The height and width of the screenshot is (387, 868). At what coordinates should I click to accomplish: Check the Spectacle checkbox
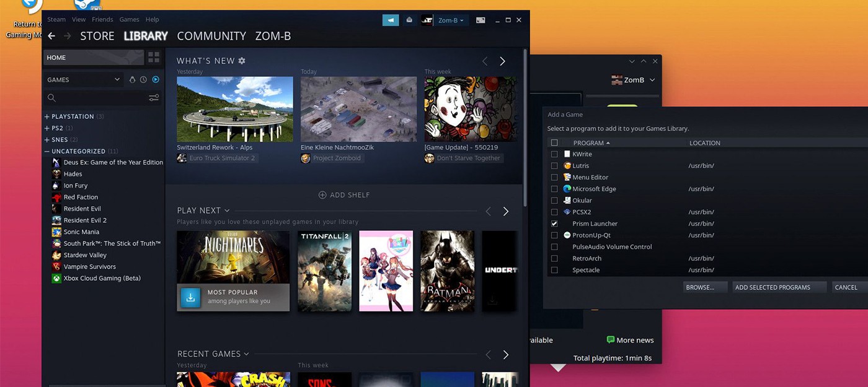point(554,270)
